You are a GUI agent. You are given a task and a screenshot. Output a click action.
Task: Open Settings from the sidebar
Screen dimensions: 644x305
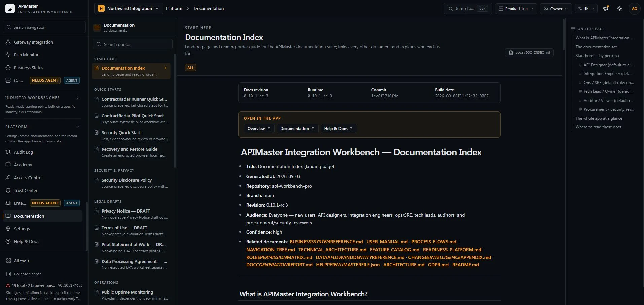click(42, 229)
